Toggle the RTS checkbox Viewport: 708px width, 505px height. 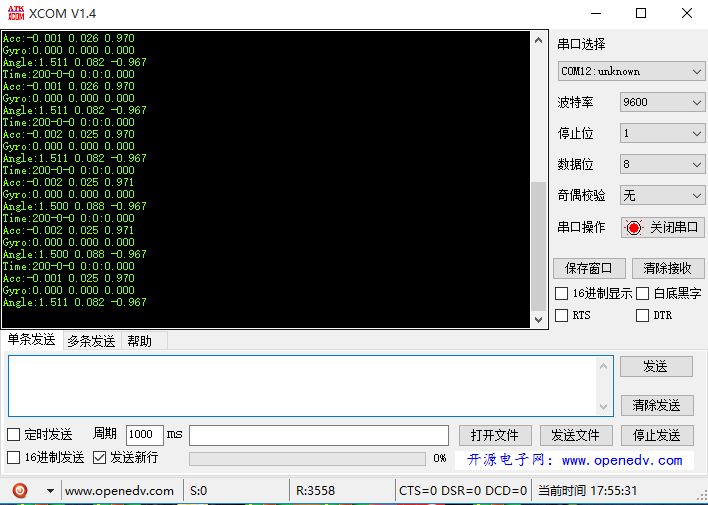561,315
